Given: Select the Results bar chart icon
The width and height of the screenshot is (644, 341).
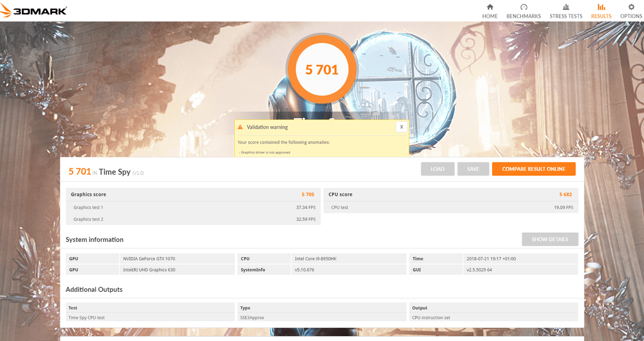Looking at the screenshot, I should tap(601, 7).
